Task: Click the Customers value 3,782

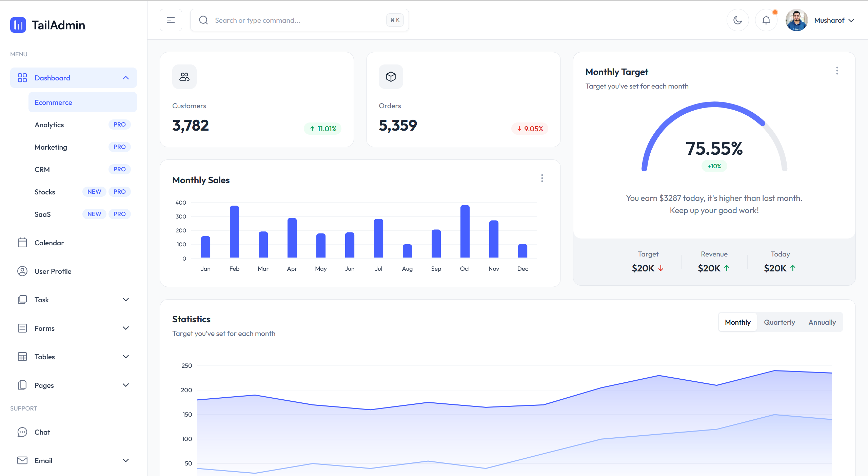Action: point(191,126)
